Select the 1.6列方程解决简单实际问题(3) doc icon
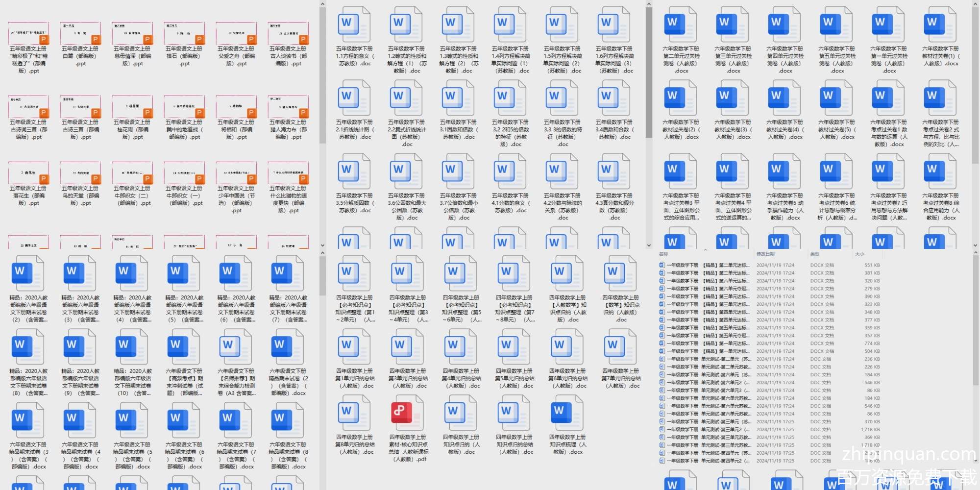The height and width of the screenshot is (490, 980). (613, 24)
